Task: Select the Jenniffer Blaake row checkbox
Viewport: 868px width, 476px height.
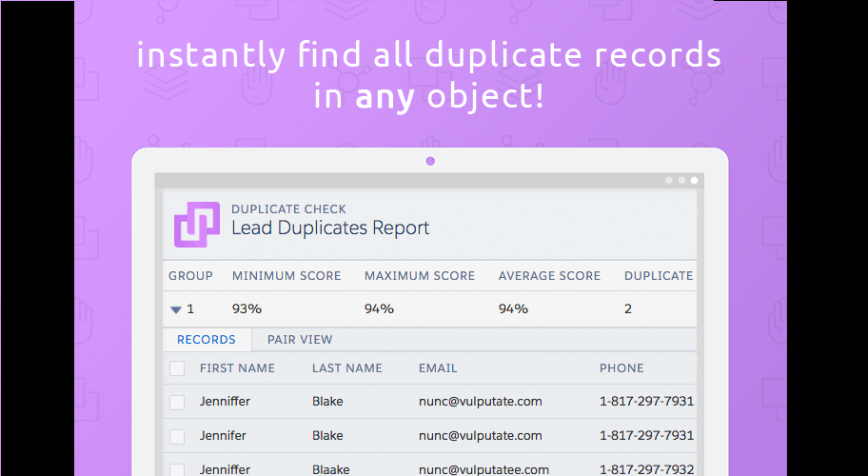Action: click(177, 470)
